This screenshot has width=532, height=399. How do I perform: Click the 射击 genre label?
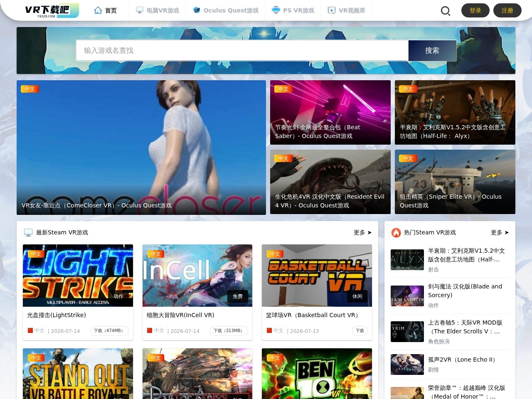pos(433,269)
